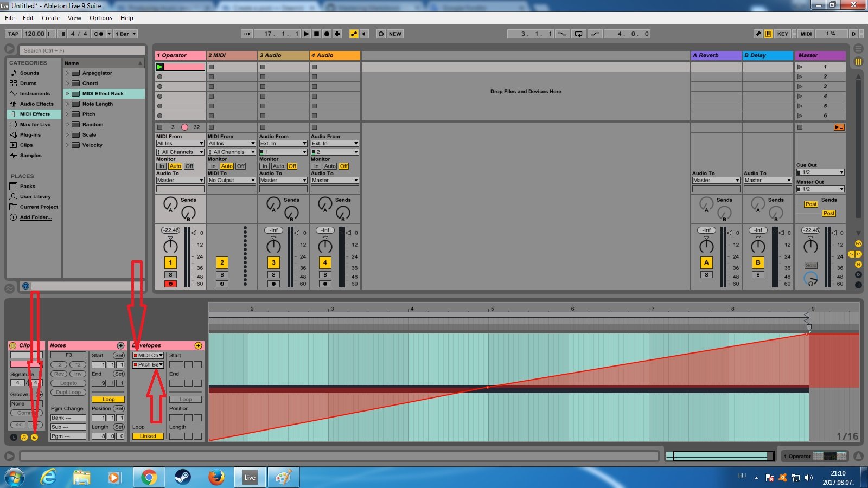The image size is (868, 488).
Task: Select Drums category in browser
Action: coord(28,83)
